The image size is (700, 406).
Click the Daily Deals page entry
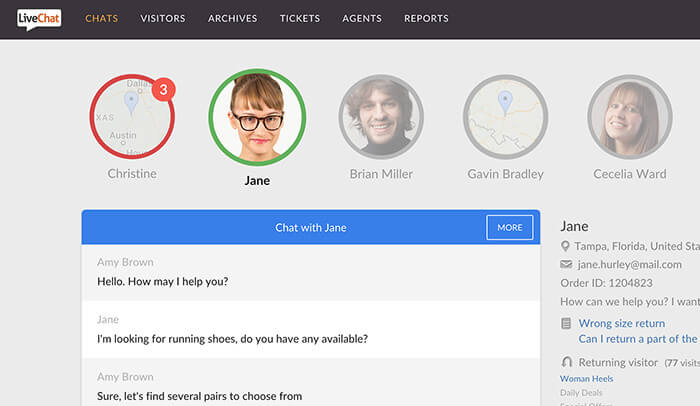[x=581, y=393]
